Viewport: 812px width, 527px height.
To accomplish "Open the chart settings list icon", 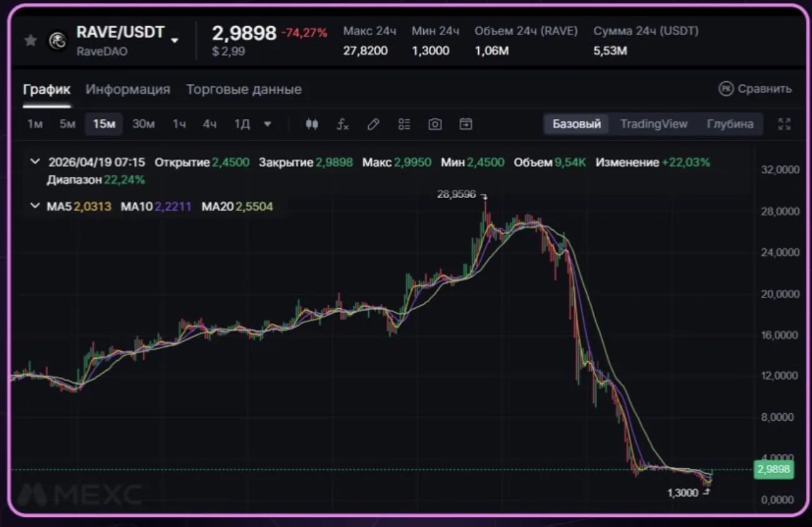I will 404,124.
